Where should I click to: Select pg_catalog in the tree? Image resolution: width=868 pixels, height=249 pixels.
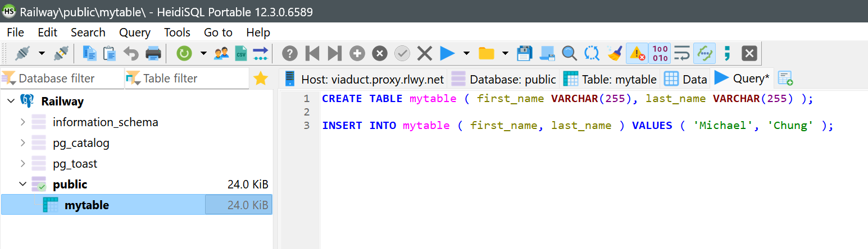point(81,143)
